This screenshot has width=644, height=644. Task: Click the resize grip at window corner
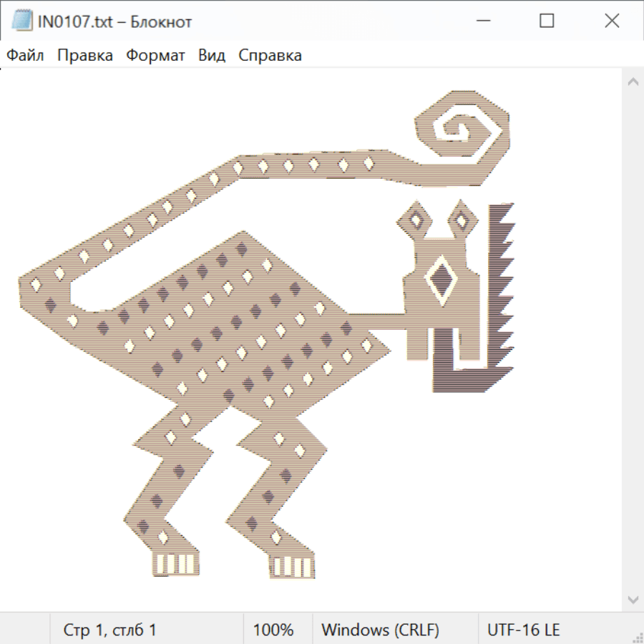(x=637, y=637)
